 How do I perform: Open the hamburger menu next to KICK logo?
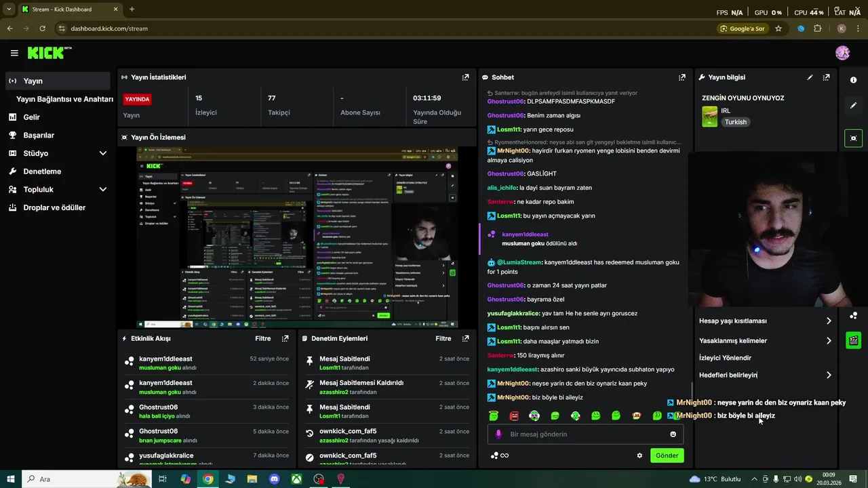[x=14, y=53]
